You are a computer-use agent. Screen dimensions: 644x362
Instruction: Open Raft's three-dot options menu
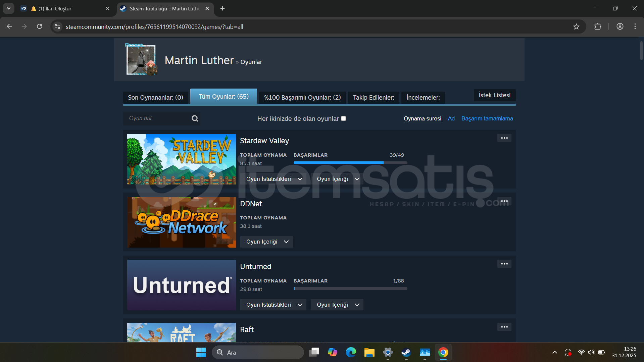504,327
